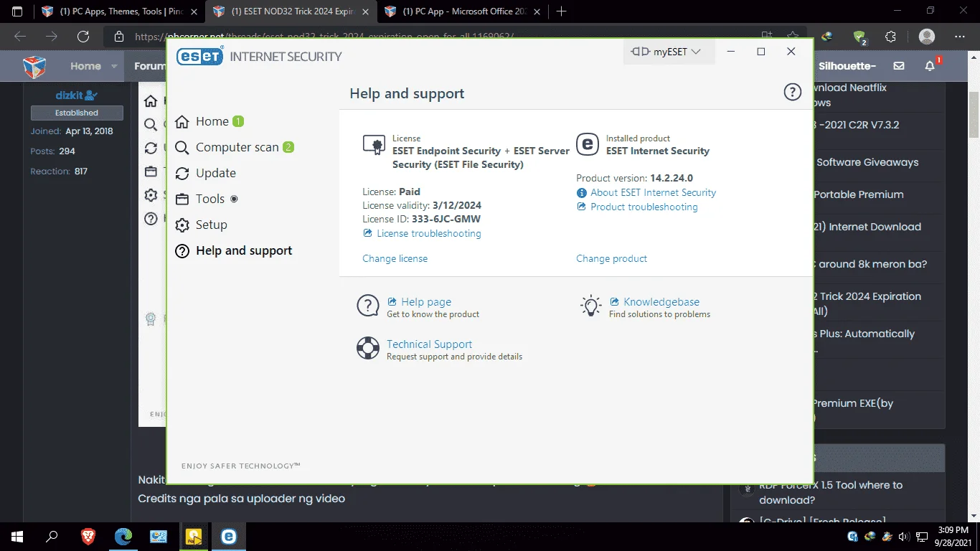Open the Knowledgebase link
This screenshot has height=551, width=980.
[x=661, y=302]
